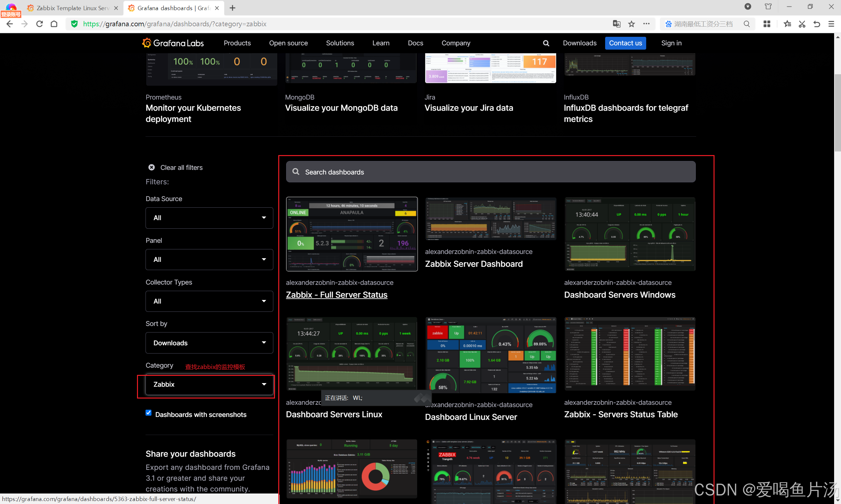841x504 pixels.
Task: Close the Zabbix Template Linux Server tab
Action: pos(116,8)
